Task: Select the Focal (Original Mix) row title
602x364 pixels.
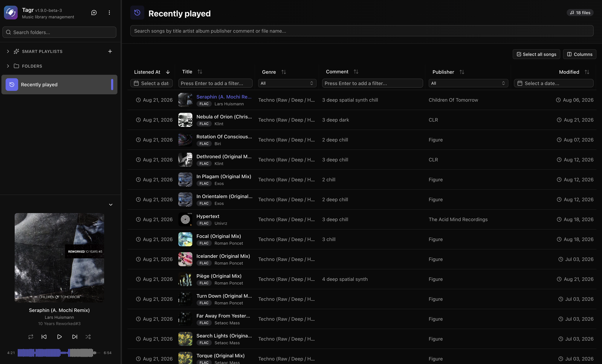Action: pyautogui.click(x=219, y=236)
